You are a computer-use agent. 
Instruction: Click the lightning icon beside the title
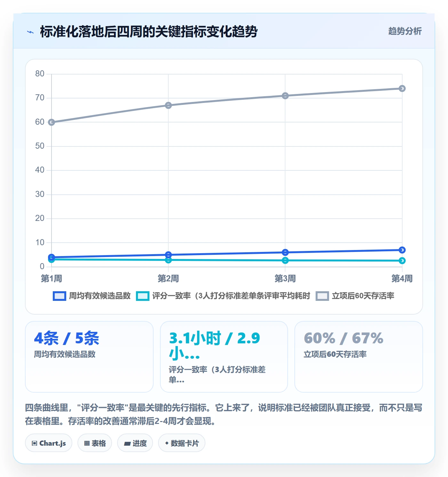30,32
